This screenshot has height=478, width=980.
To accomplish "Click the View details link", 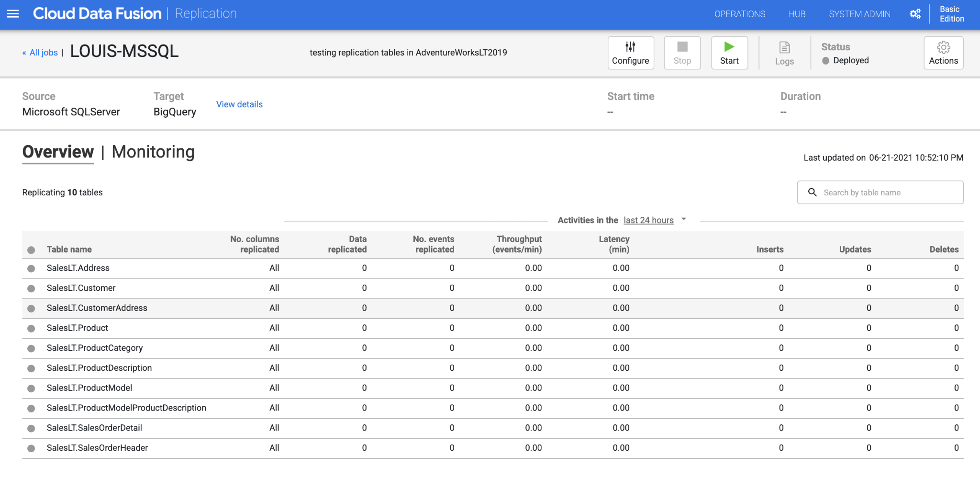I will tap(239, 104).
